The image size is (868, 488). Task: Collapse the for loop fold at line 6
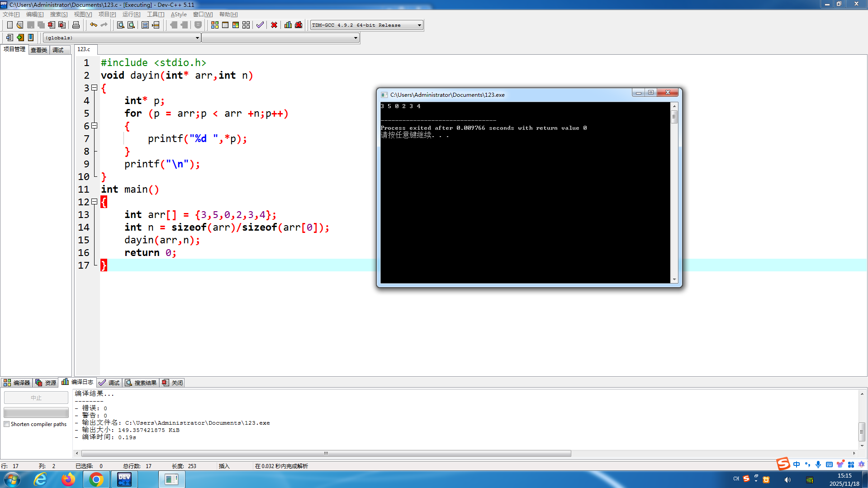pos(94,126)
